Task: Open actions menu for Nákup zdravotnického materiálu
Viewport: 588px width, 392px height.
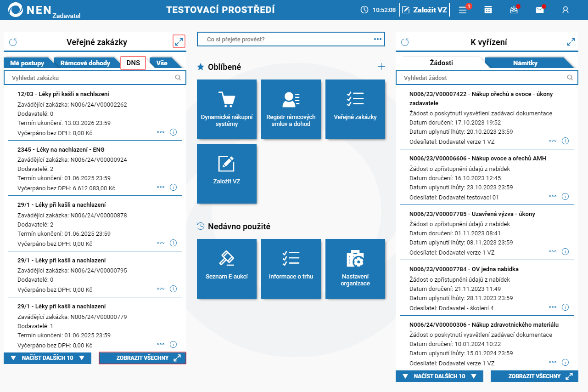Action: click(x=553, y=362)
